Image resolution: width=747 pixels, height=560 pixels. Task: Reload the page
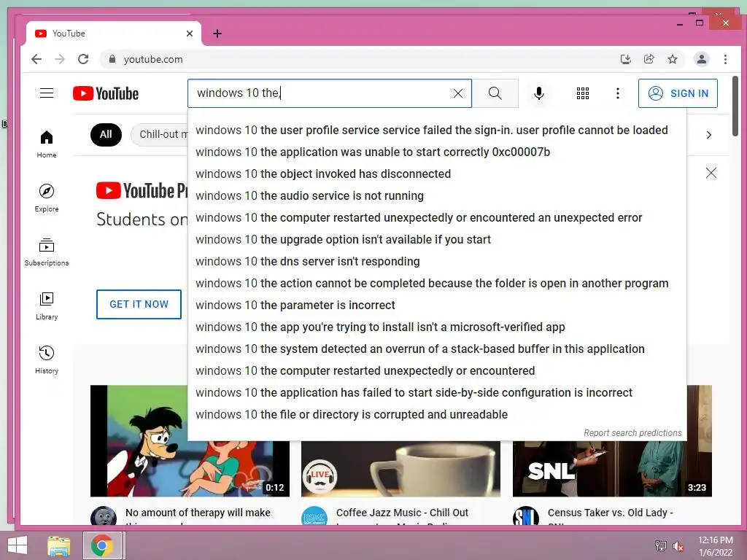83,59
